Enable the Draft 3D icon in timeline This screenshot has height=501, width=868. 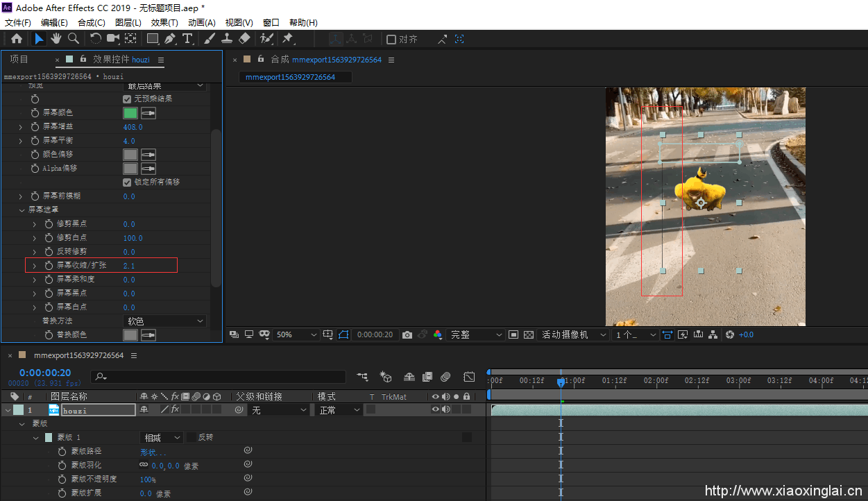[386, 377]
